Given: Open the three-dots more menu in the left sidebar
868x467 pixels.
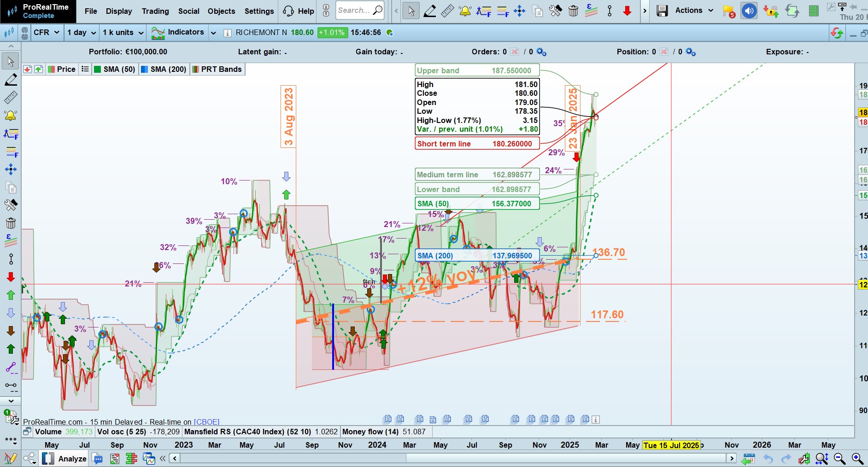Looking at the screenshot, I should point(11,440).
